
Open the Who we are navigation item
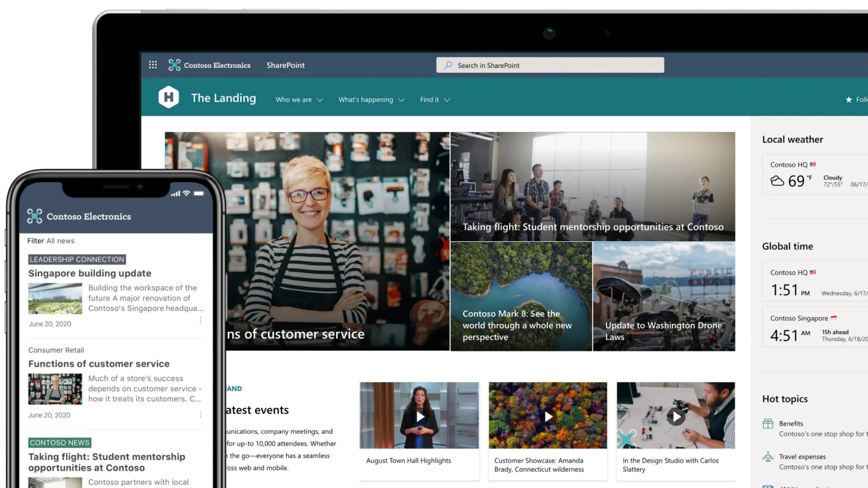coord(293,100)
